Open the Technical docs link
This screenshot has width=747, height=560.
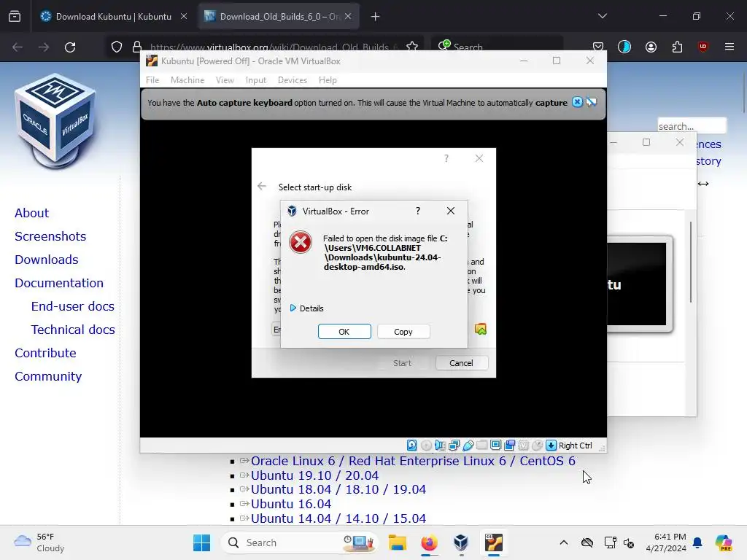pyautogui.click(x=73, y=330)
